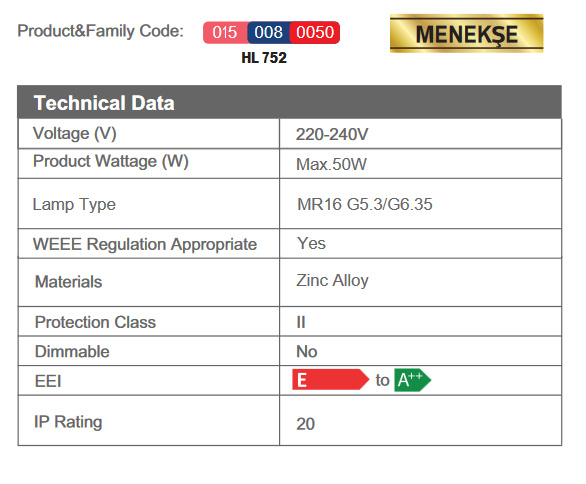Click the MR16 G5.3/G6.35 lamp type value
The width and height of the screenshot is (586, 484).
coord(365,204)
